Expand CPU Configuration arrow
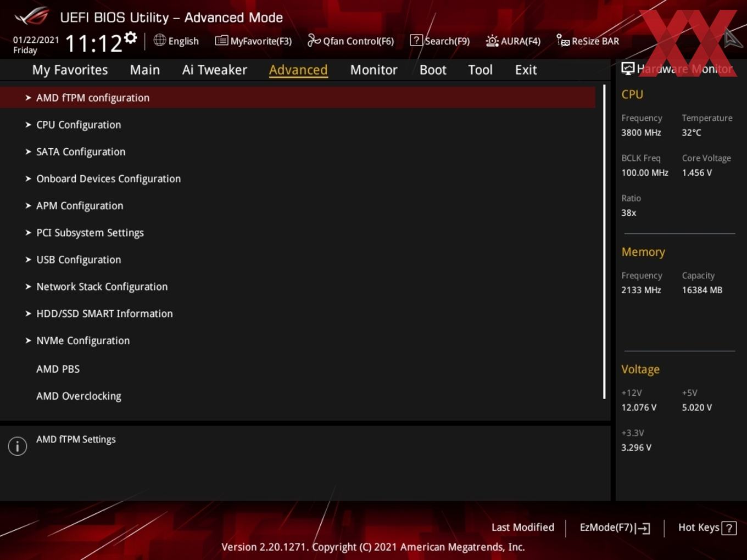 [x=28, y=125]
